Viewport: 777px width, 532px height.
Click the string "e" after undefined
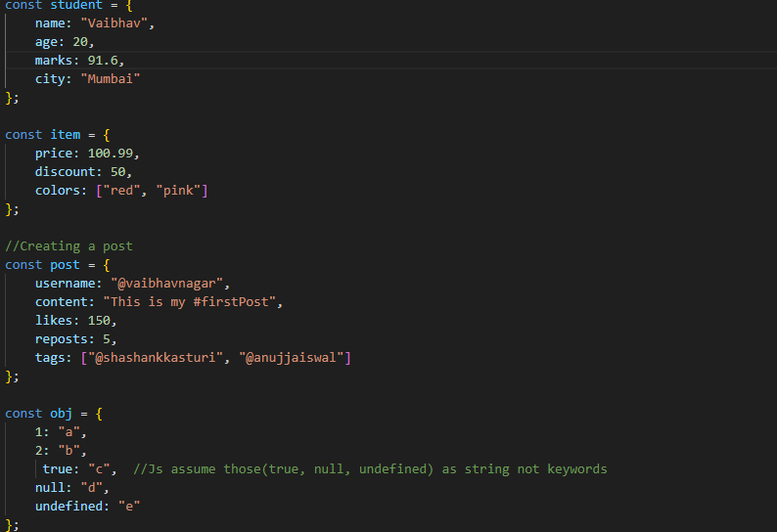129,507
